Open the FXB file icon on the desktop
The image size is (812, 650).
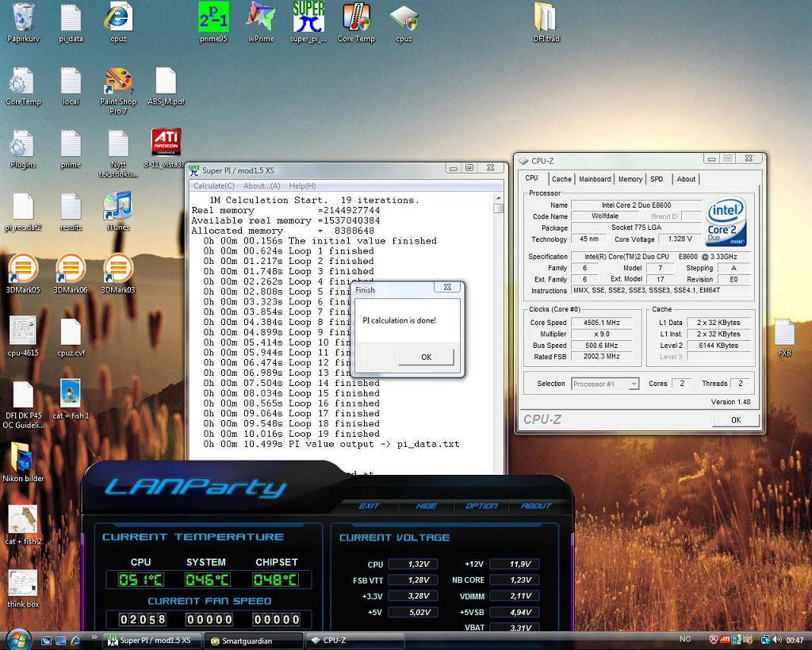pos(784,338)
